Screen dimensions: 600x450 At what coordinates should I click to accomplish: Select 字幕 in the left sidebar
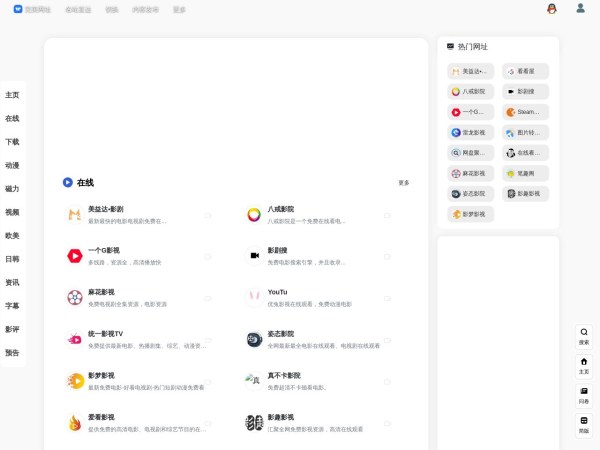click(x=12, y=305)
